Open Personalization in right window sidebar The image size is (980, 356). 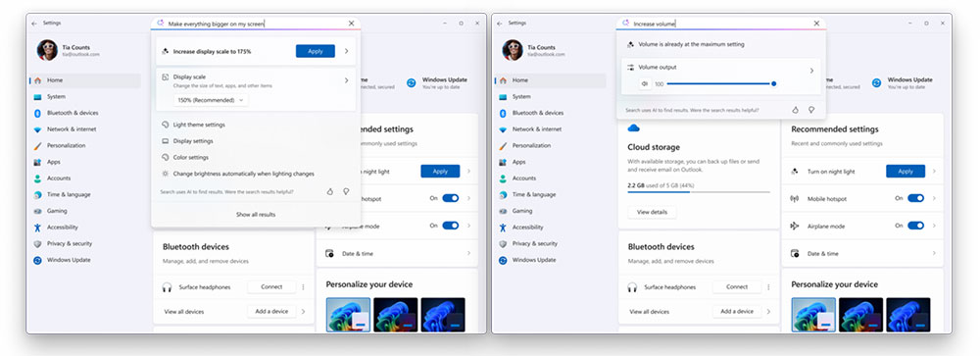point(551,146)
